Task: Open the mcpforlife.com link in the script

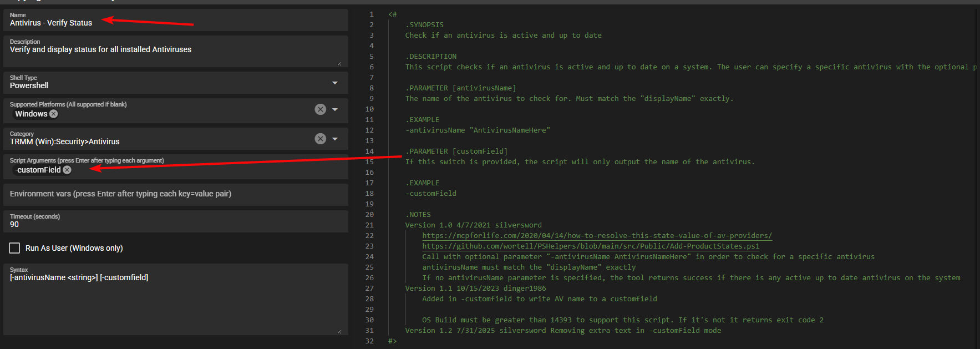Action: [597, 235]
